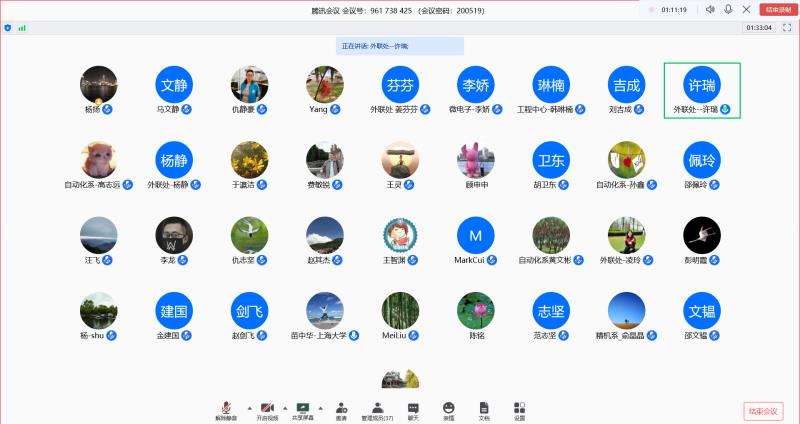This screenshot has width=800, height=424.
Task: Expand audio options arrow beside 解除静音
Action: point(247,408)
